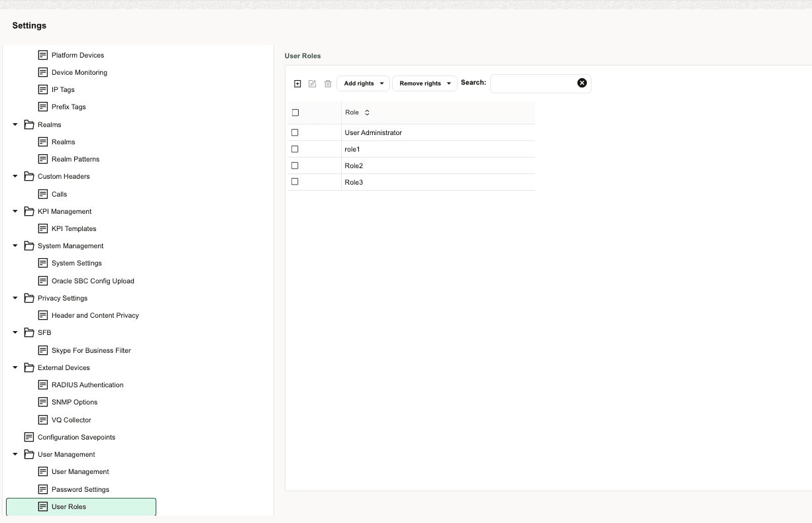Click the KPI Templates document icon
Image resolution: width=812 pixels, height=523 pixels.
43,228
